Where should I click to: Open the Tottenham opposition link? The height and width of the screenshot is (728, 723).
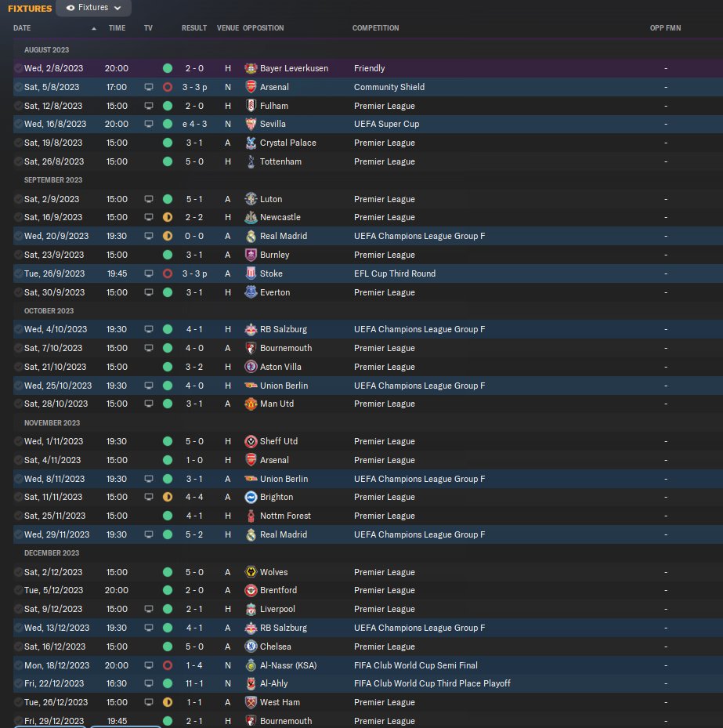click(x=280, y=161)
